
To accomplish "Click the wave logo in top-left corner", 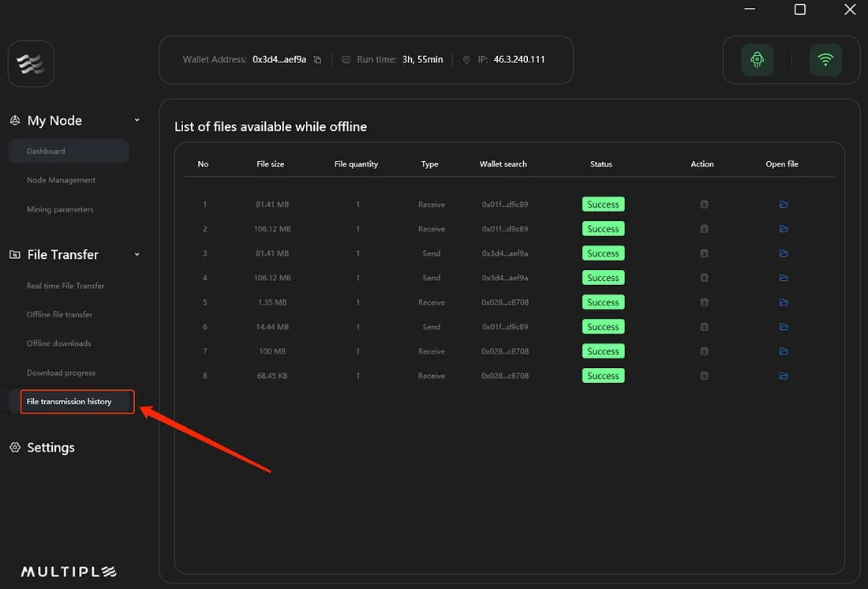I will coord(31,64).
